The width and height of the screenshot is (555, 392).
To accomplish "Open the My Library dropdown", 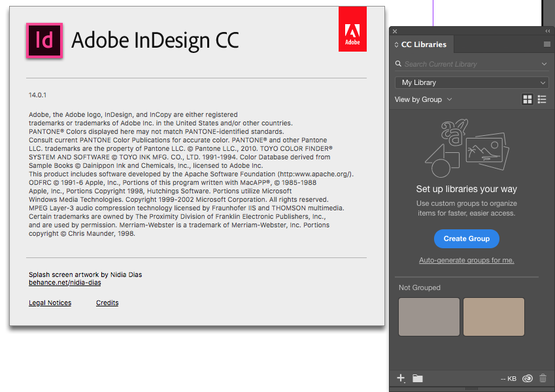I will pyautogui.click(x=471, y=82).
